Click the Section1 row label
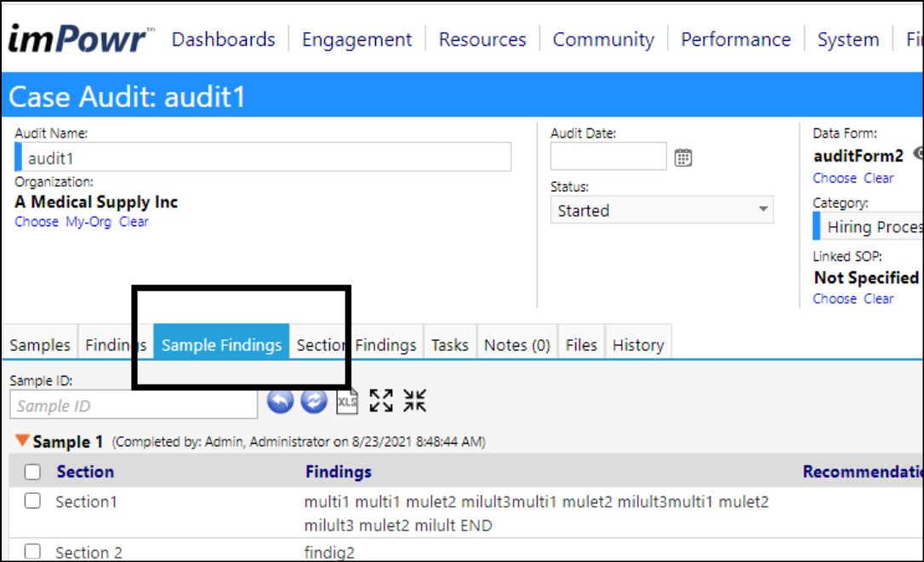Screen dimensions: 924x562 tap(86, 502)
